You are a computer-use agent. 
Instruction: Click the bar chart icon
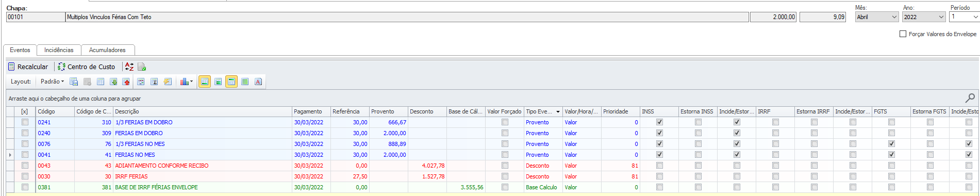click(184, 81)
